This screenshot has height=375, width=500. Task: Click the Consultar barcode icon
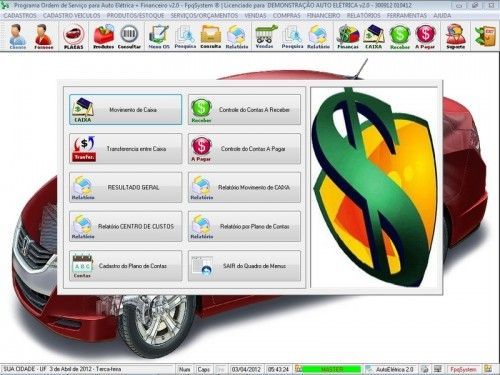pos(129,37)
